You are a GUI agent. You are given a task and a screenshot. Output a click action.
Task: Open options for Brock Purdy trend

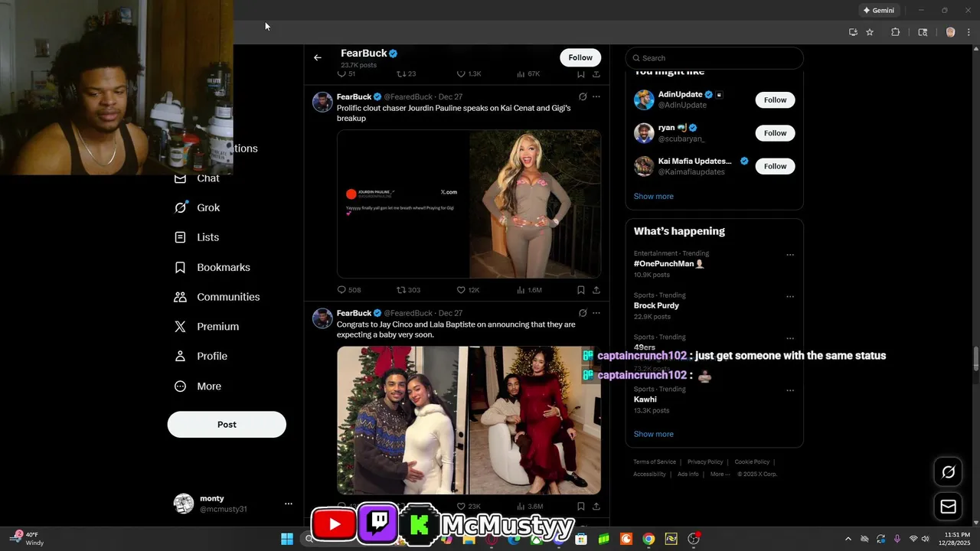[790, 297]
